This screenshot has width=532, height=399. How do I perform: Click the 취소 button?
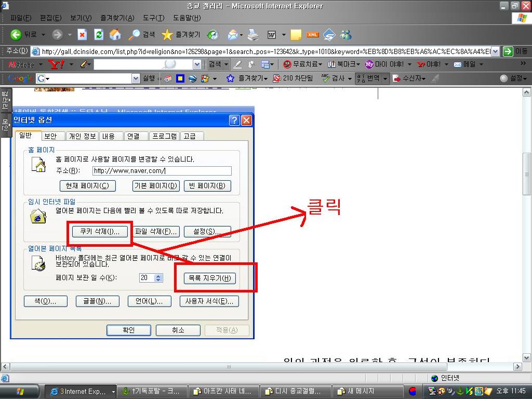tap(178, 330)
